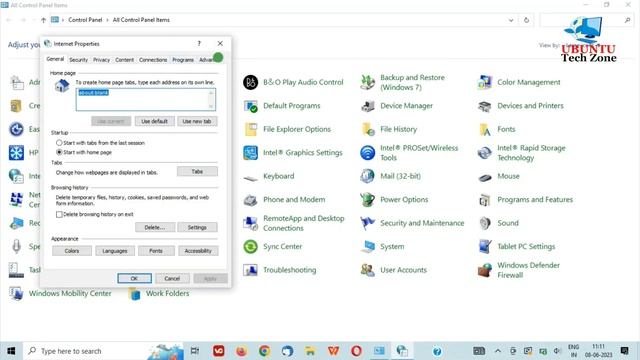The width and height of the screenshot is (640, 360).
Task: Open Default Programs icon
Action: (251, 106)
